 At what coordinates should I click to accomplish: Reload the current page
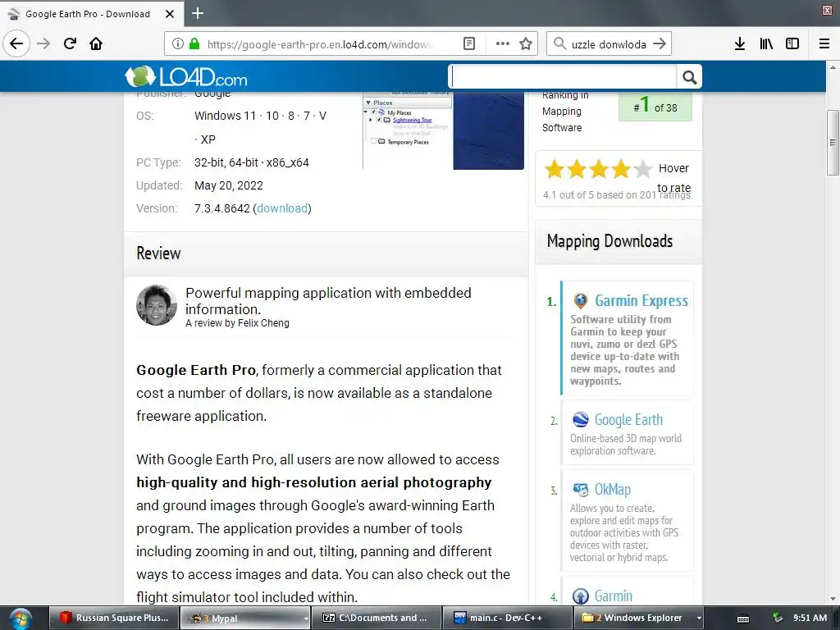pyautogui.click(x=71, y=43)
